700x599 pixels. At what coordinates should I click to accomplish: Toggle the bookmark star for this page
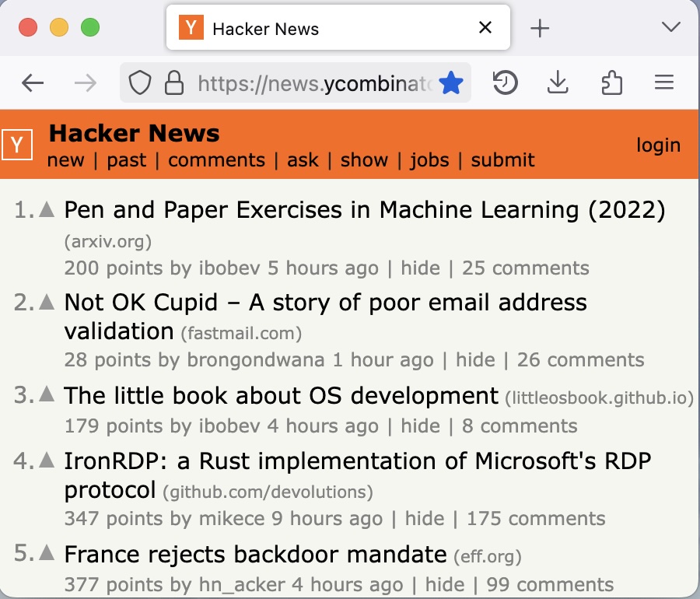pos(451,82)
